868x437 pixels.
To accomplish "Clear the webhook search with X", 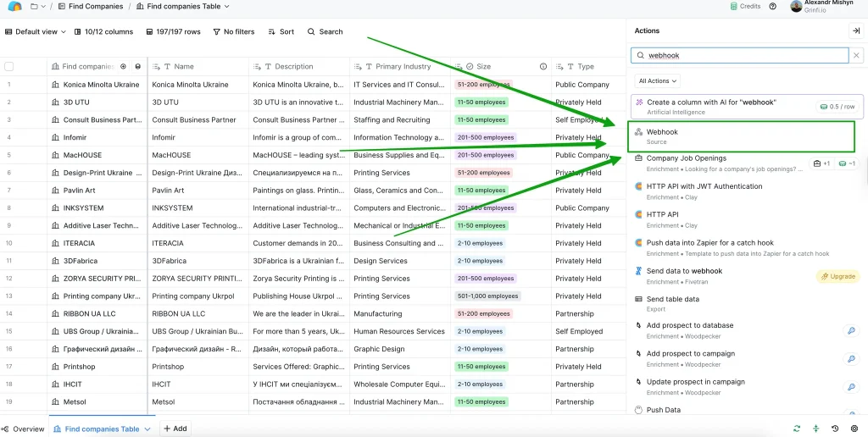I will (856, 56).
